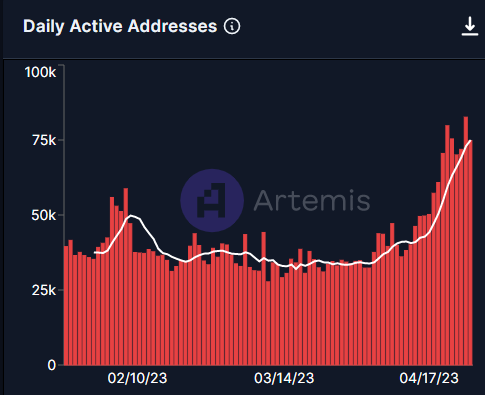The width and height of the screenshot is (485, 395).
Task: Click the early February peak bar near 59k
Action: (126, 276)
